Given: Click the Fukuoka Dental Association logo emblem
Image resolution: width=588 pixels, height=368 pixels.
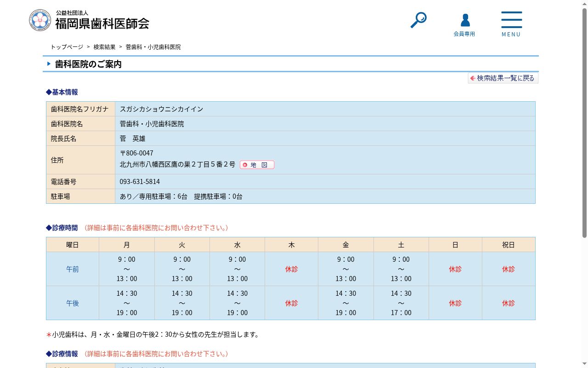Looking at the screenshot, I should point(40,20).
